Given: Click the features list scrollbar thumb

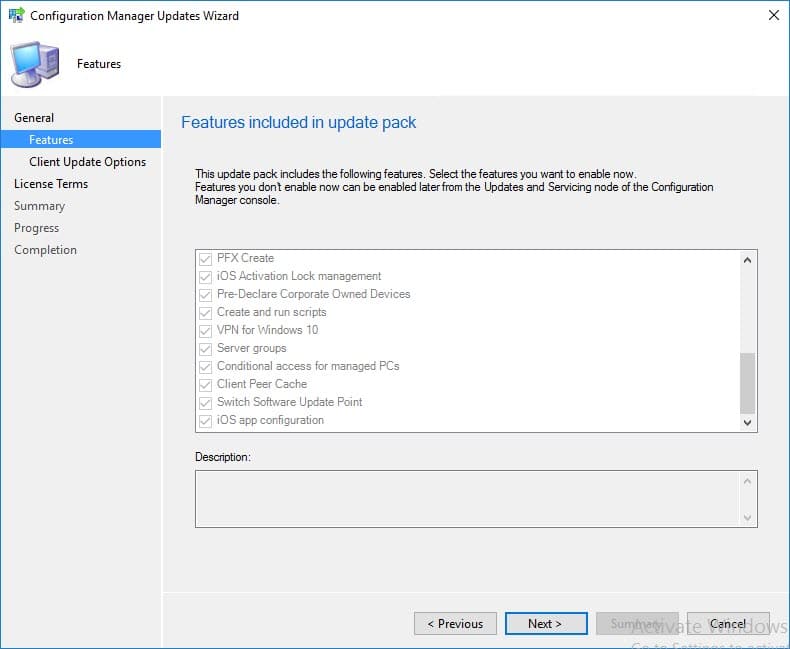Looking at the screenshot, I should [747, 382].
